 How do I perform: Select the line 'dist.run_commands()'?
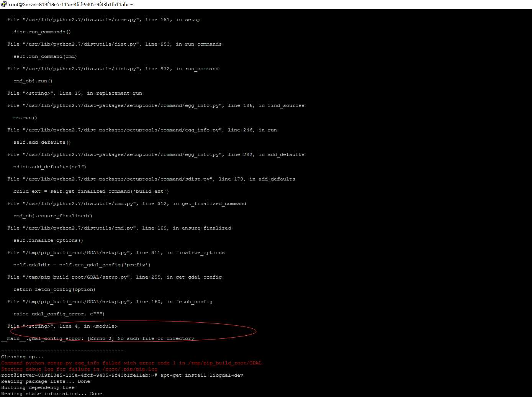click(42, 32)
